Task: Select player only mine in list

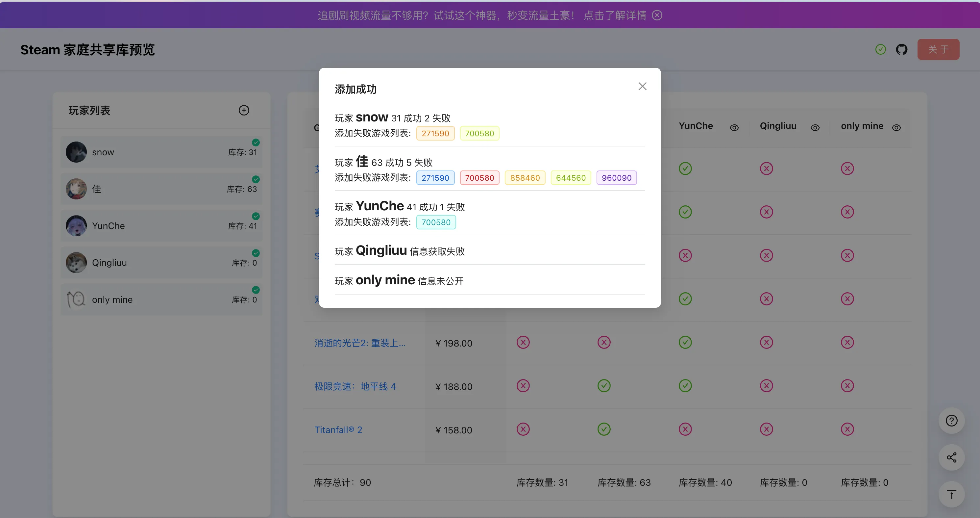Action: pyautogui.click(x=161, y=299)
